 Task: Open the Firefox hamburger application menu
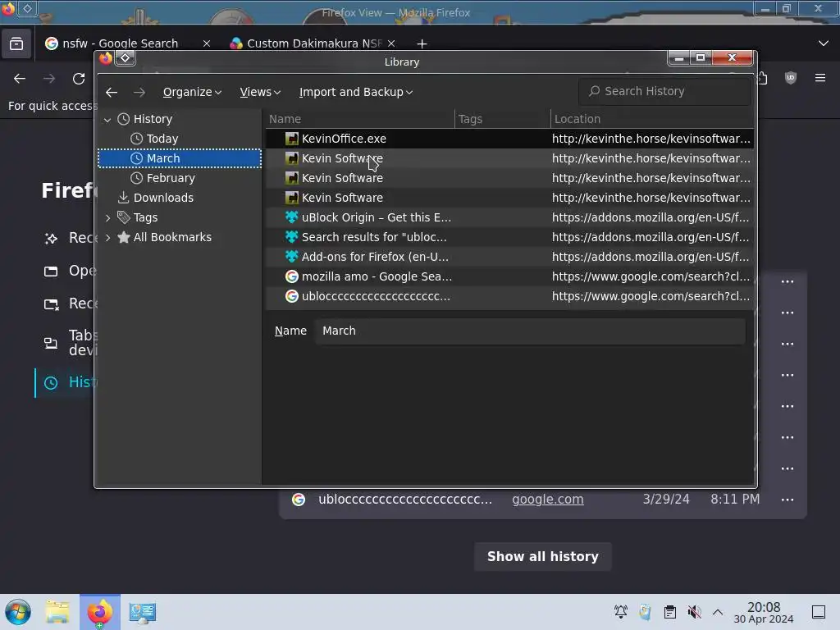(820, 78)
